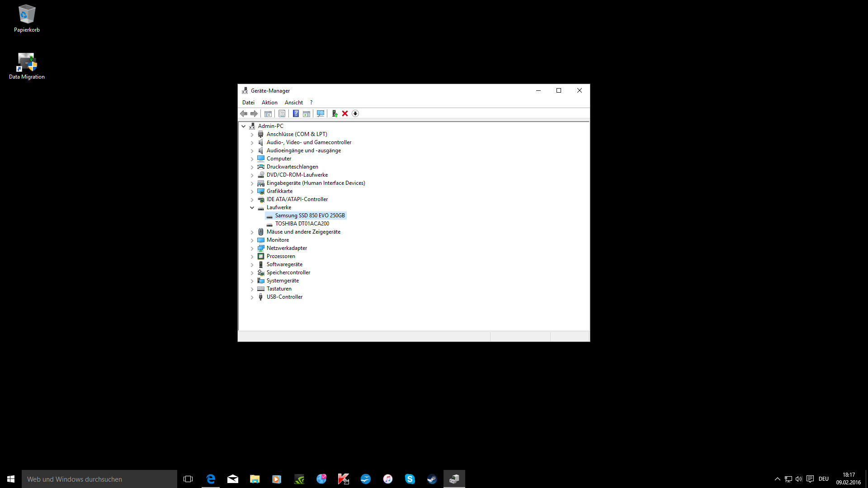Click the blue Help toolbar icon
This screenshot has width=868, height=488.
(x=296, y=113)
